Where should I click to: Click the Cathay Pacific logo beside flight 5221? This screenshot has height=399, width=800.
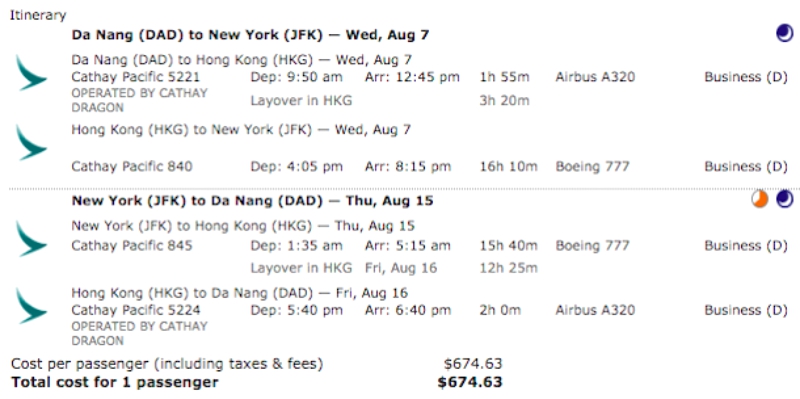tap(31, 73)
